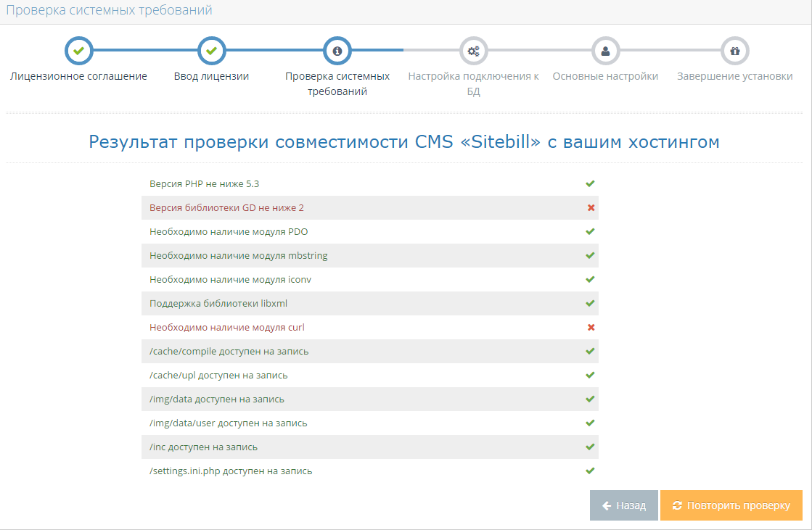Click the green check for /cache/upl row
This screenshot has width=812, height=530.
pos(590,376)
